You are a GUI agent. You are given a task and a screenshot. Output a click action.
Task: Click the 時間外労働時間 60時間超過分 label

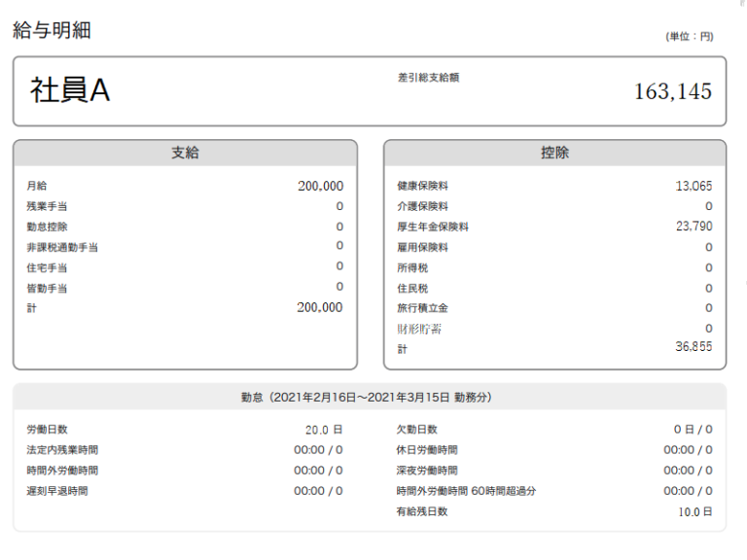click(467, 490)
